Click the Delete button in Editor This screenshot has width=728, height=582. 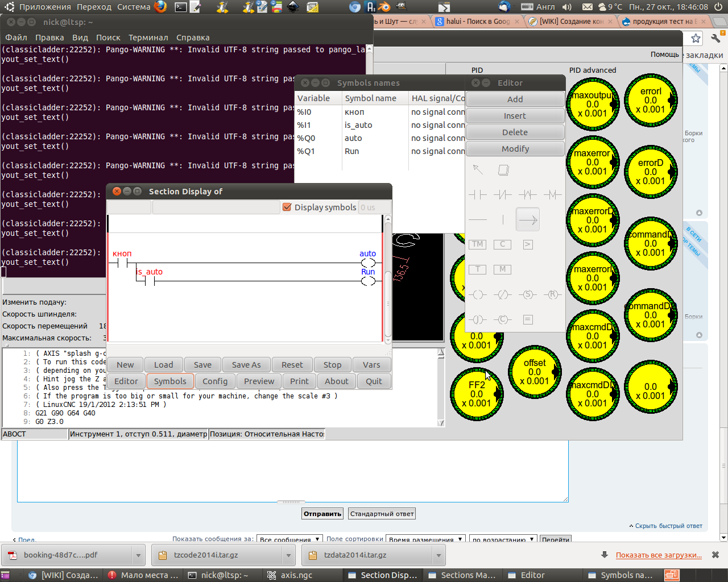[515, 132]
